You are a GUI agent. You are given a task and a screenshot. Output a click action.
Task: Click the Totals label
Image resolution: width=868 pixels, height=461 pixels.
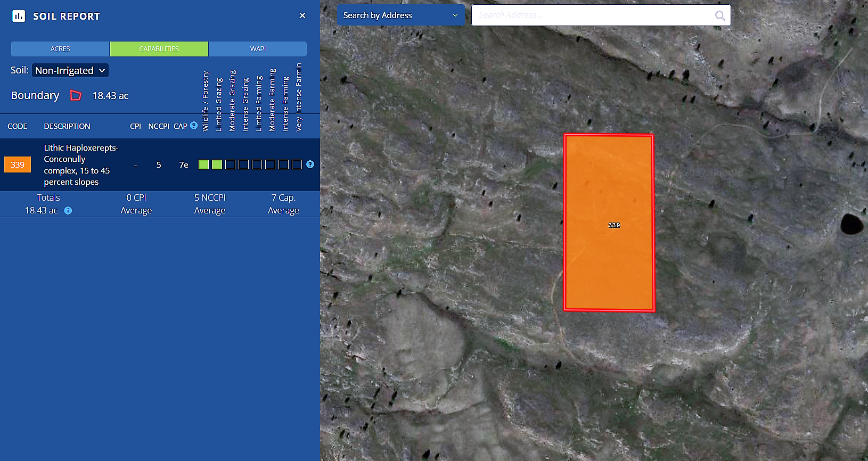click(48, 197)
